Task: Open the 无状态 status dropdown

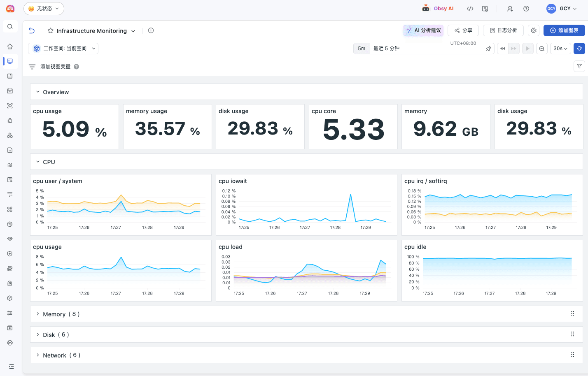Action: tap(44, 9)
